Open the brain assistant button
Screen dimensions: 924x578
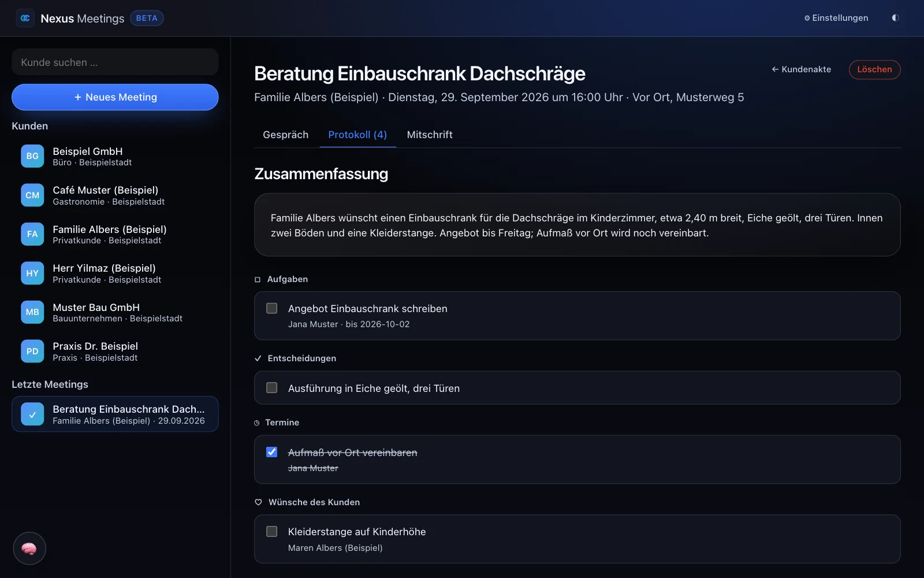[x=29, y=549]
